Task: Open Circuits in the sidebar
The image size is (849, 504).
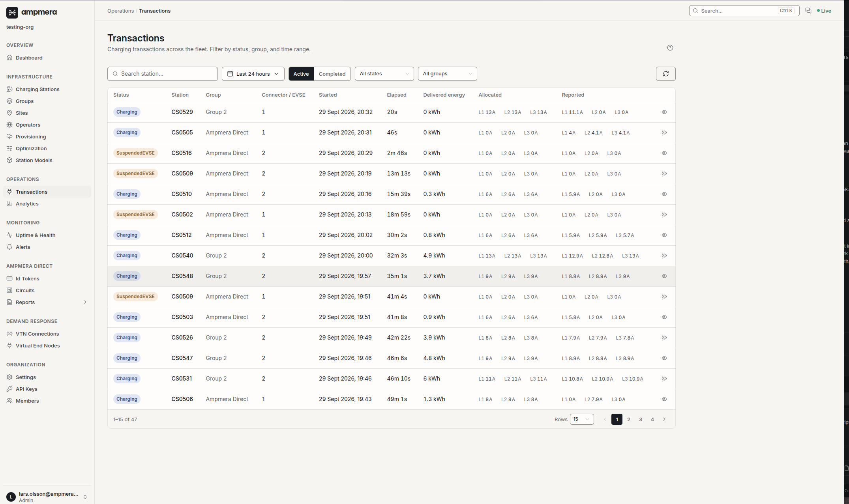Action: click(x=47, y=290)
